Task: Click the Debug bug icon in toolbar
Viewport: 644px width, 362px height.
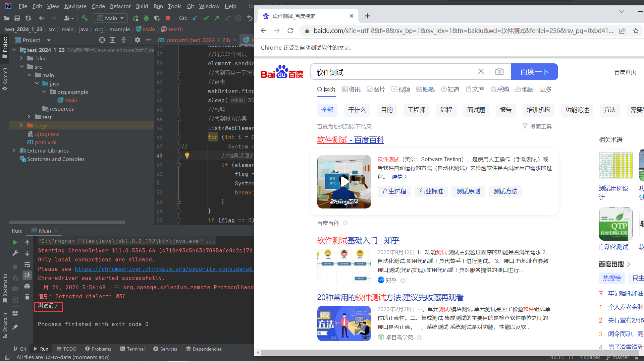Action: coord(146,18)
